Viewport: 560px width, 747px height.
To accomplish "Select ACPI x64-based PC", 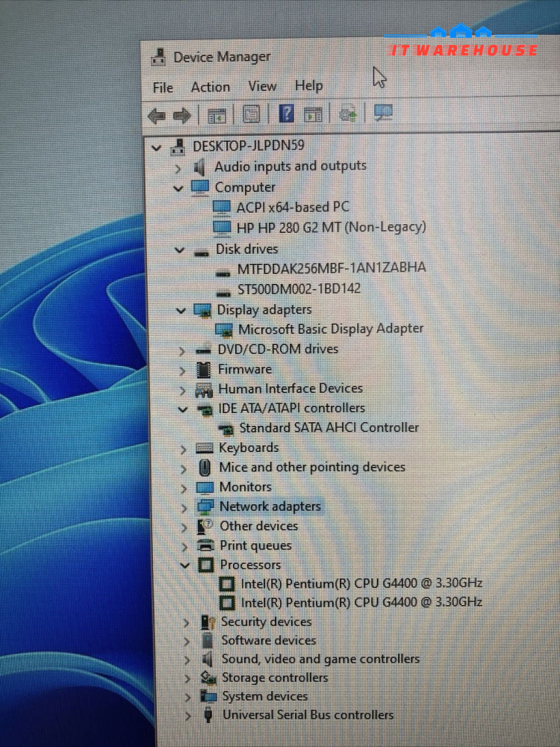I will click(x=293, y=207).
